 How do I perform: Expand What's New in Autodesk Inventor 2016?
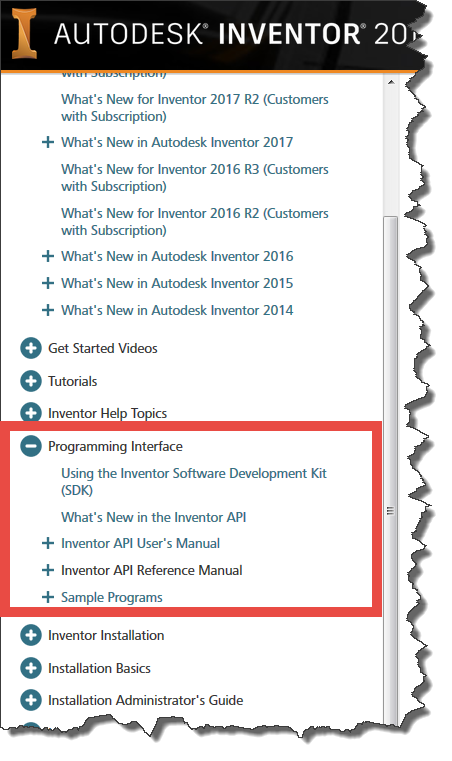(x=48, y=256)
